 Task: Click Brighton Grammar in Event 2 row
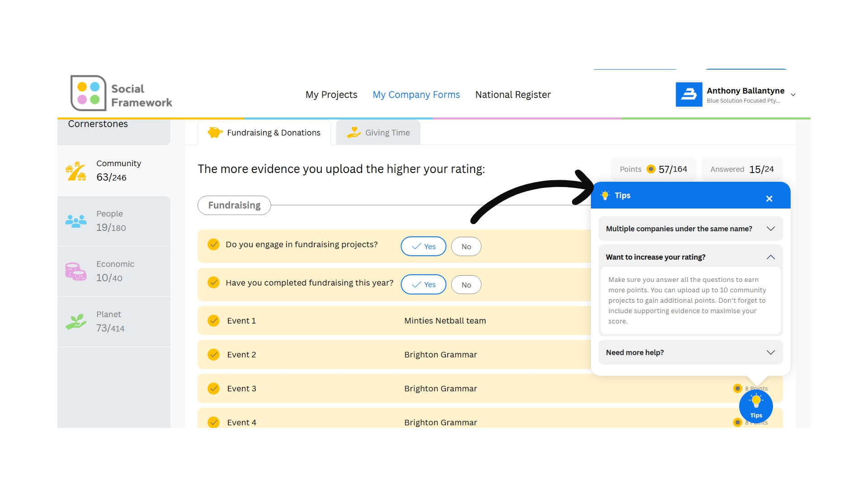[440, 355]
